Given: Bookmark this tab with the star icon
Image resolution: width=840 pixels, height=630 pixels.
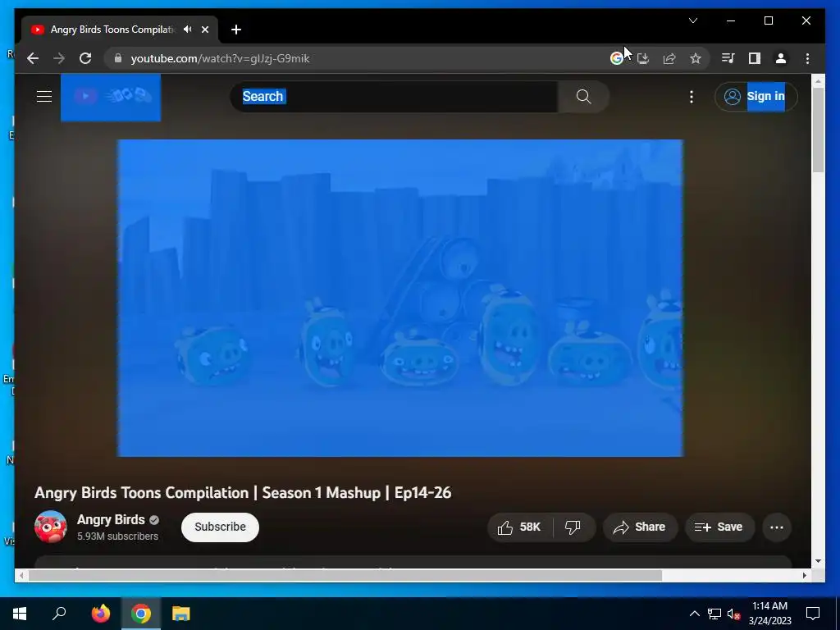Looking at the screenshot, I should pyautogui.click(x=696, y=58).
